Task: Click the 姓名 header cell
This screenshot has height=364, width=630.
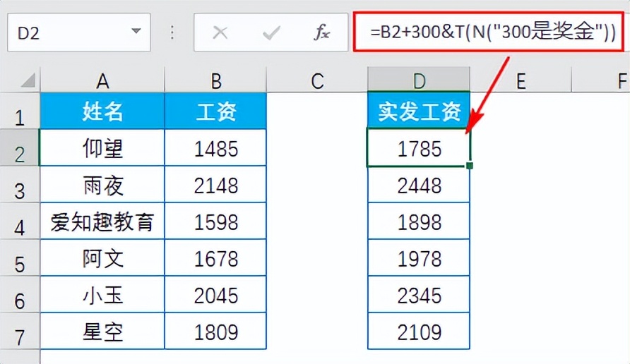Action: (102, 111)
